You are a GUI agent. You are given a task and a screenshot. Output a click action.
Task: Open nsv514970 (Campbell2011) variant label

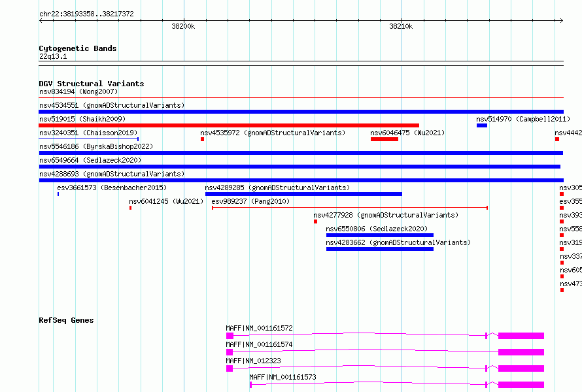click(523, 119)
